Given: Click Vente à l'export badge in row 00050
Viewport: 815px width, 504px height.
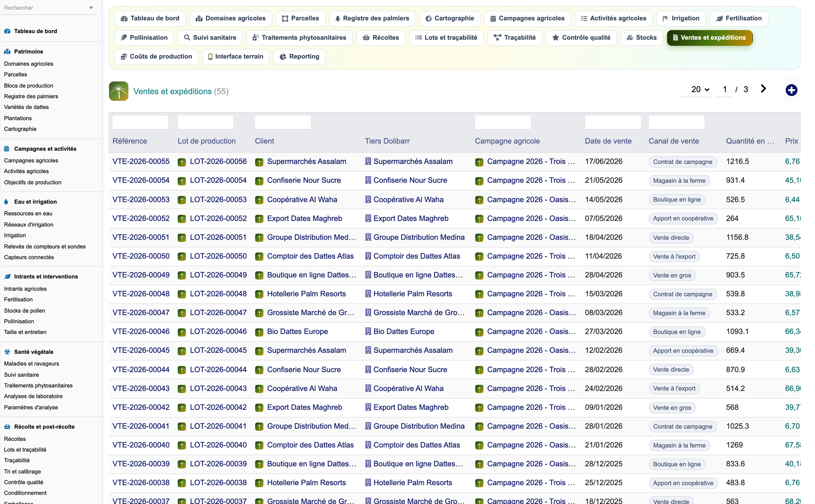Looking at the screenshot, I should (x=674, y=257).
